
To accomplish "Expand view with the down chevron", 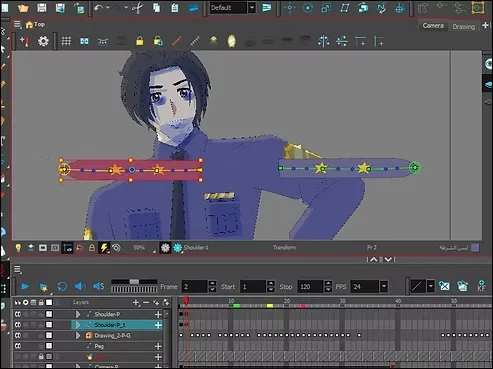I will (388, 259).
